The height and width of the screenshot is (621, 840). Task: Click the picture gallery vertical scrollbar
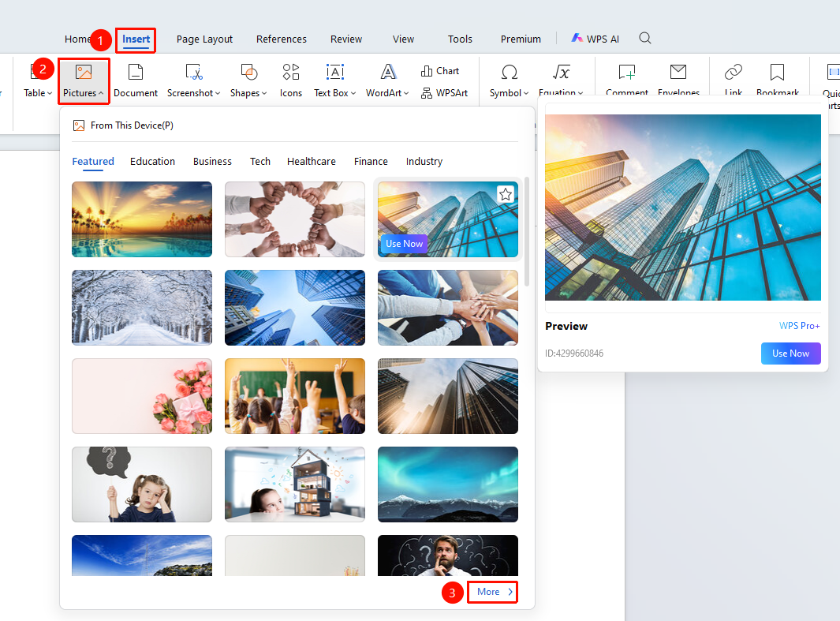pyautogui.click(x=527, y=231)
